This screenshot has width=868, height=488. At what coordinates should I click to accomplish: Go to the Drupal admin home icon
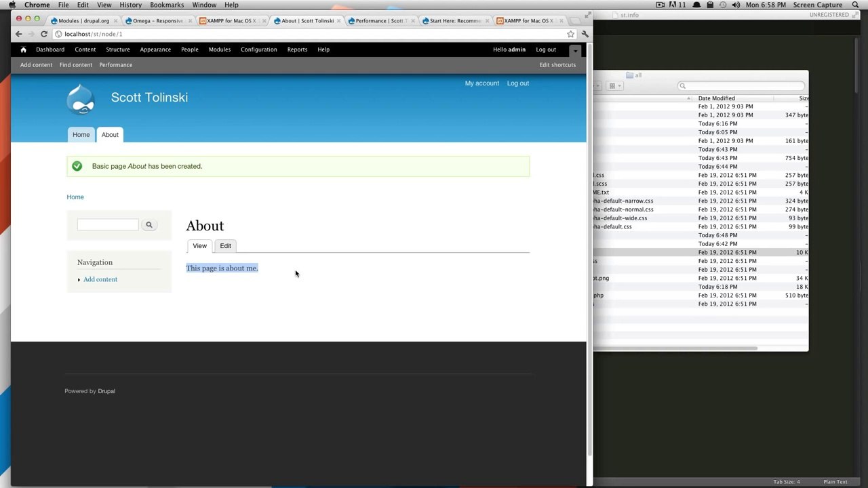click(x=23, y=49)
